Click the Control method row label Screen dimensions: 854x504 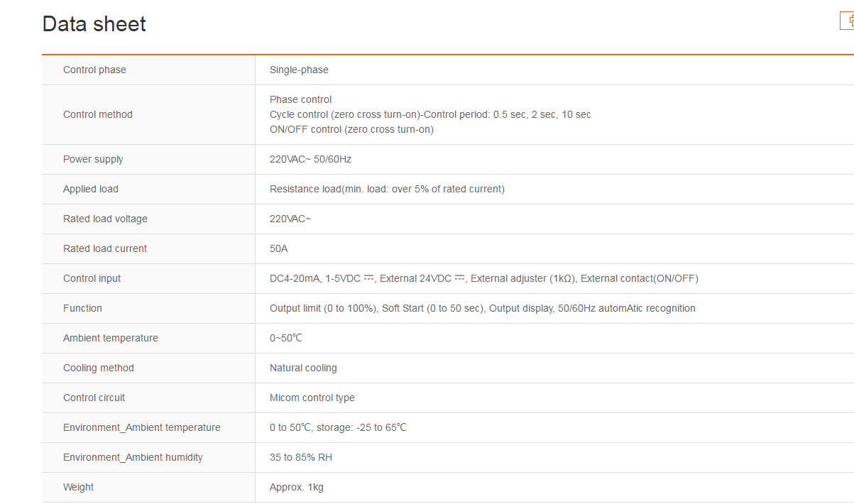[x=98, y=114]
